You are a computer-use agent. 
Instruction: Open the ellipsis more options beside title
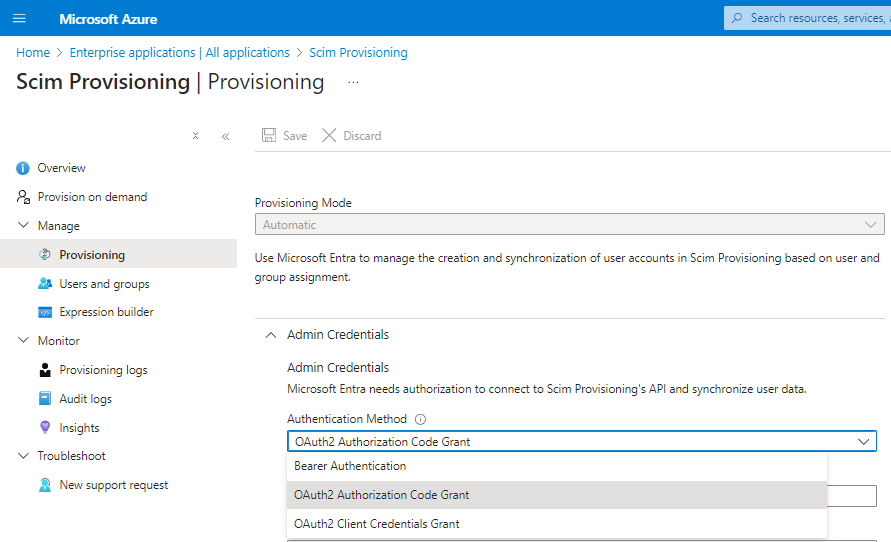click(353, 82)
